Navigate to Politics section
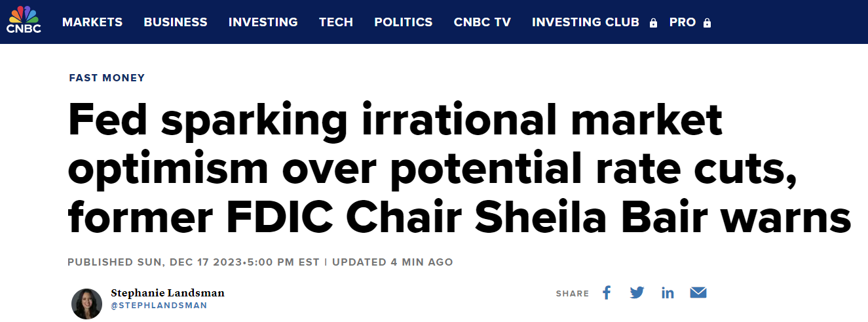 404,22
